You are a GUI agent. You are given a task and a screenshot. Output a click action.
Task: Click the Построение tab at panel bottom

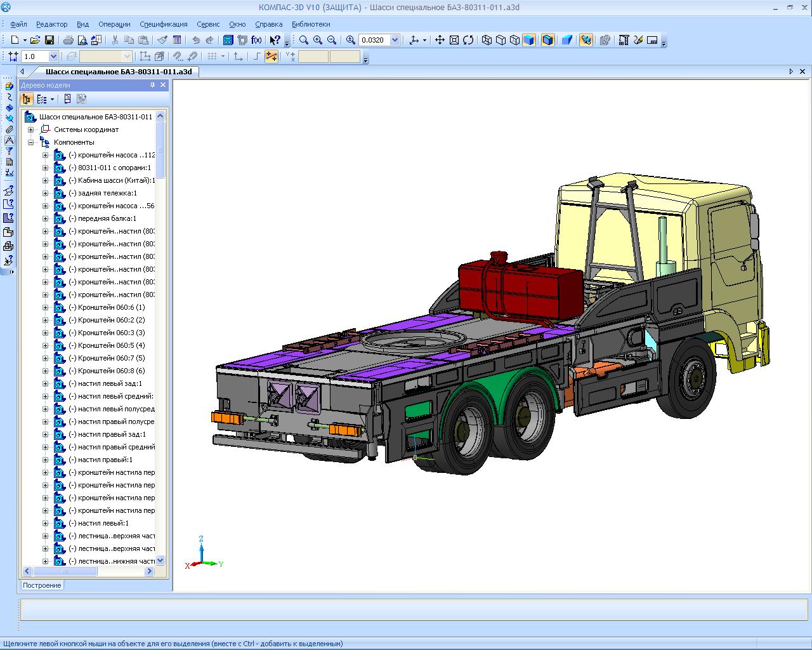[x=42, y=585]
